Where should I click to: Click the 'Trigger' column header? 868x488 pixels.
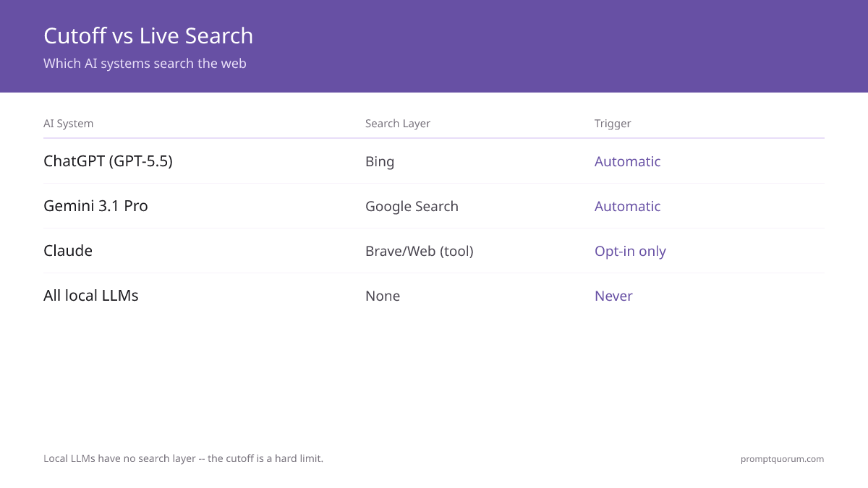tap(613, 124)
